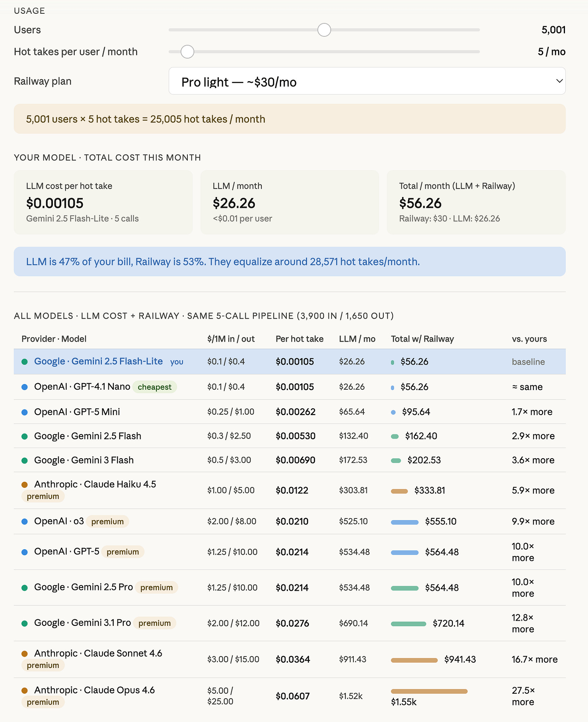The image size is (588, 722).
Task: Click the Railway plan dropdown chevron arrow
Action: point(559,81)
